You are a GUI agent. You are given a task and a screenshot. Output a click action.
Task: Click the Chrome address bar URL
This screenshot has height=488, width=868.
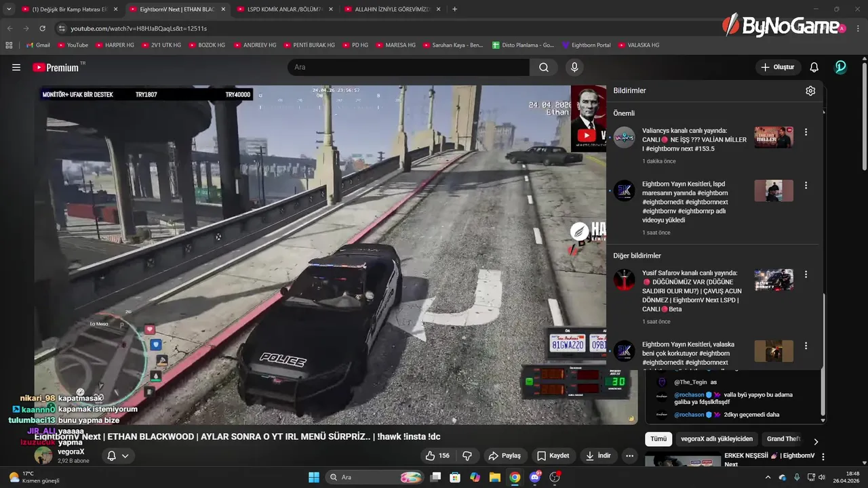coord(138,28)
